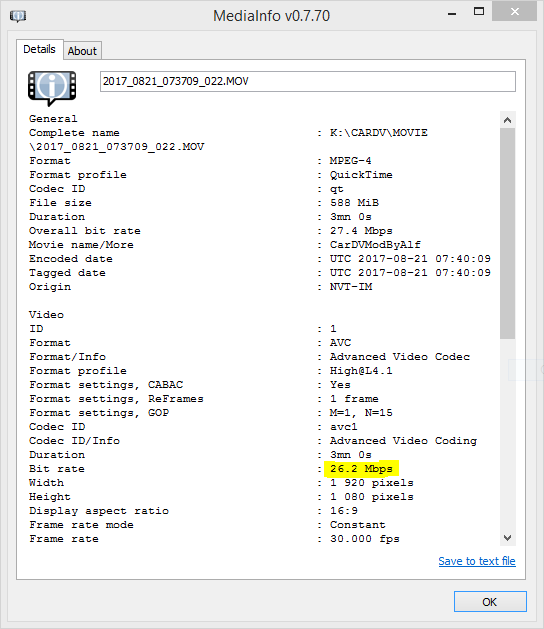Maximize the MediaInfo window

pyautogui.click(x=479, y=12)
